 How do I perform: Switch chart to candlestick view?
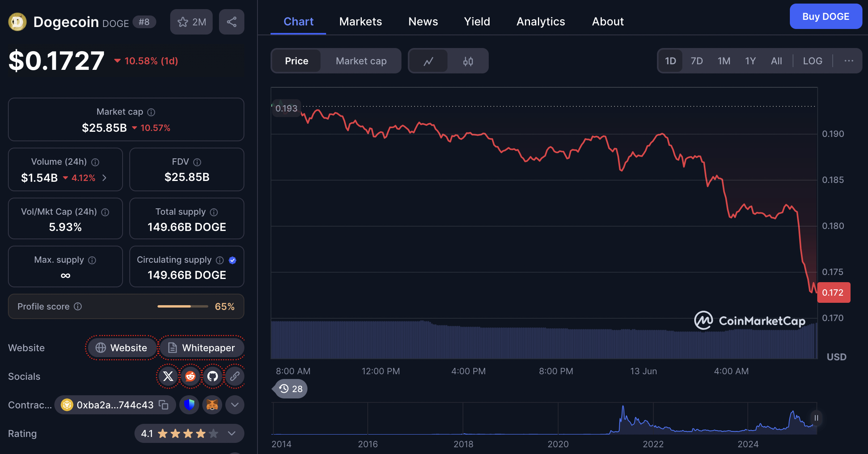[468, 61]
